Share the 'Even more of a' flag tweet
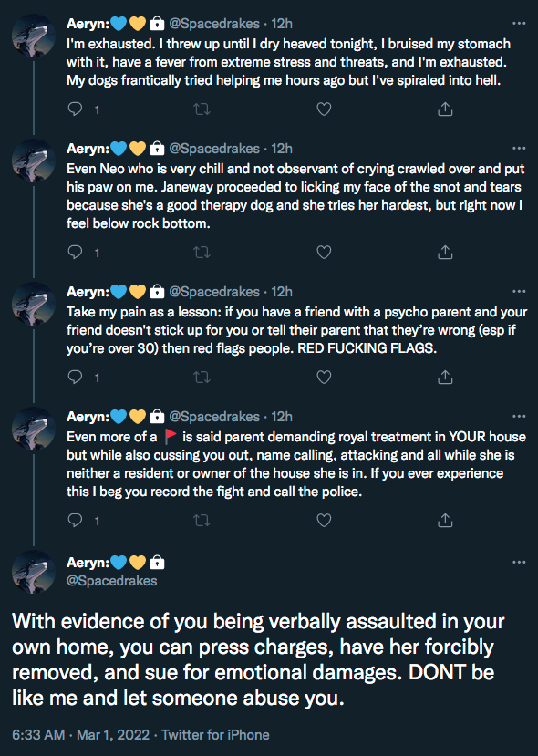Viewport: 538px width, 756px height. pyautogui.click(x=445, y=520)
